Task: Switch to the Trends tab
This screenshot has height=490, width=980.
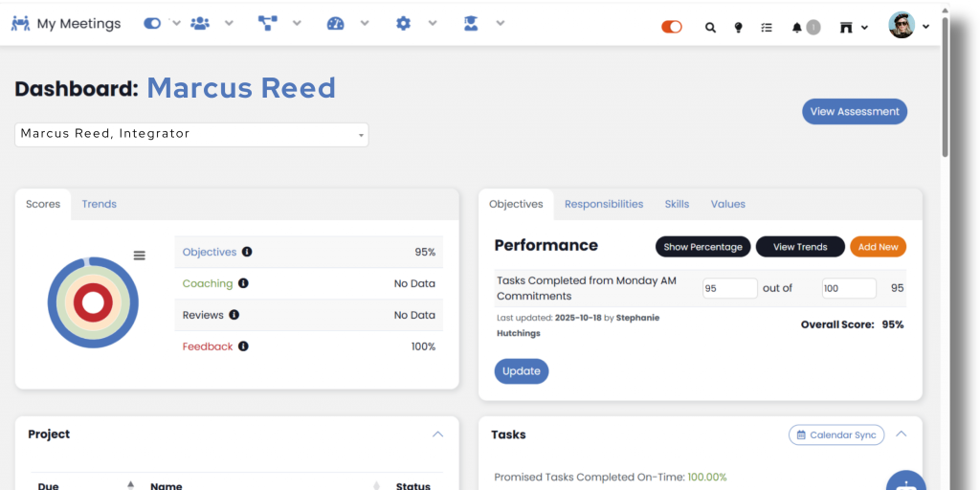Action: tap(100, 204)
